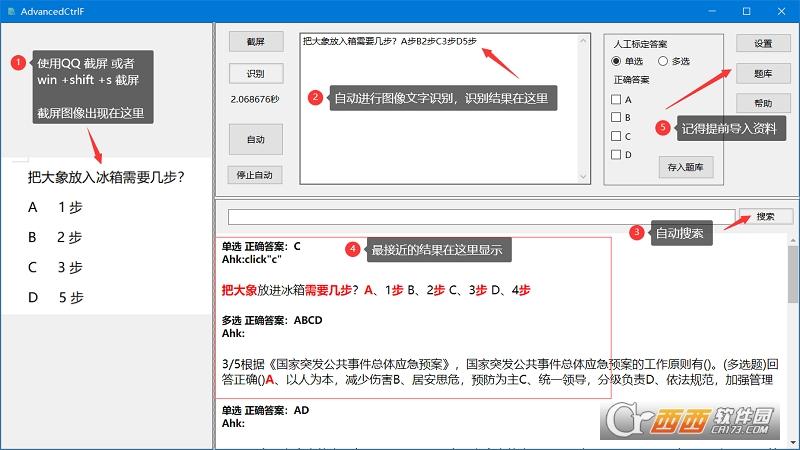Click OCR text area scroll-up arrow
800x450 pixels.
(x=584, y=40)
